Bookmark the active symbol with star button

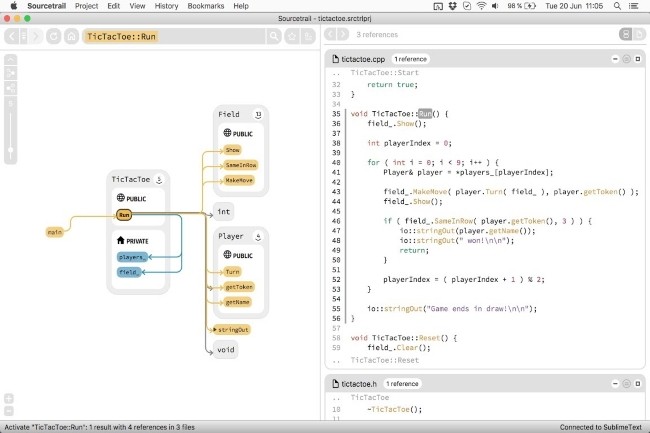292,36
